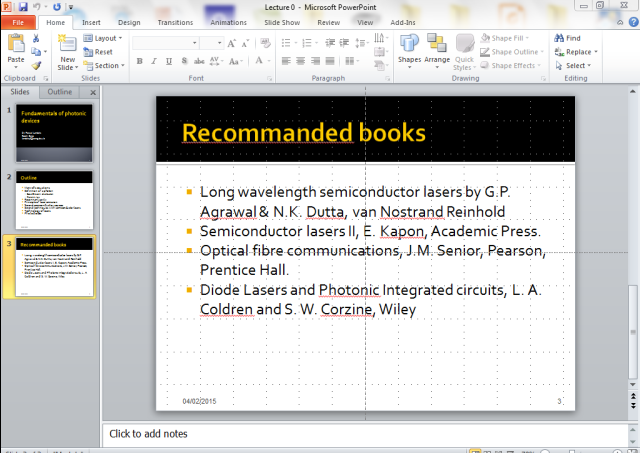Switch to Slide Show tab

click(282, 22)
